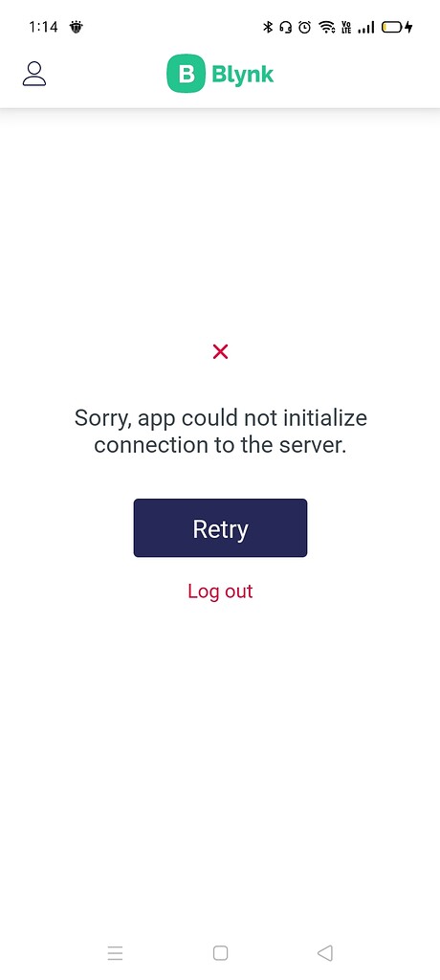Tap the cellular signal bars icon
Screen dimensions: 440x980
(365, 27)
